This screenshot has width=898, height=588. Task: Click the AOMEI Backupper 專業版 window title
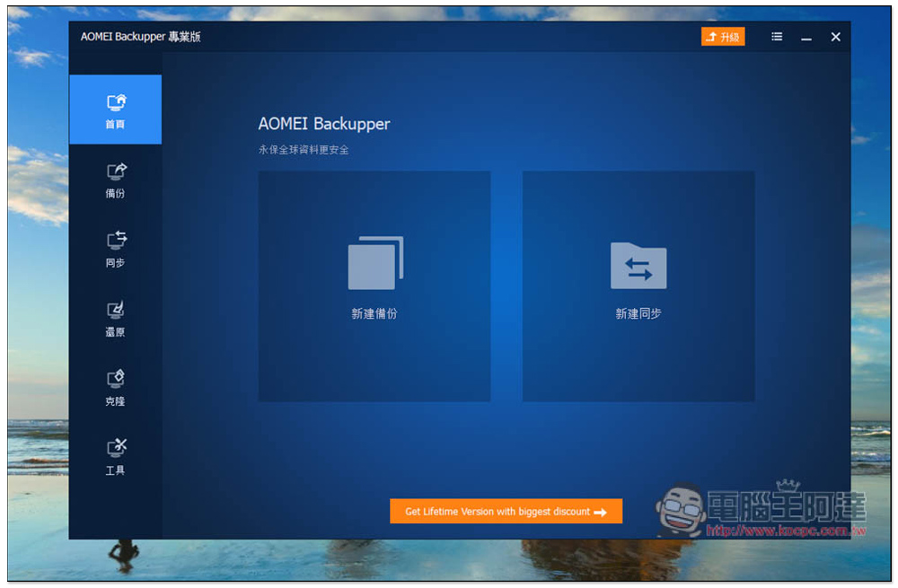140,37
